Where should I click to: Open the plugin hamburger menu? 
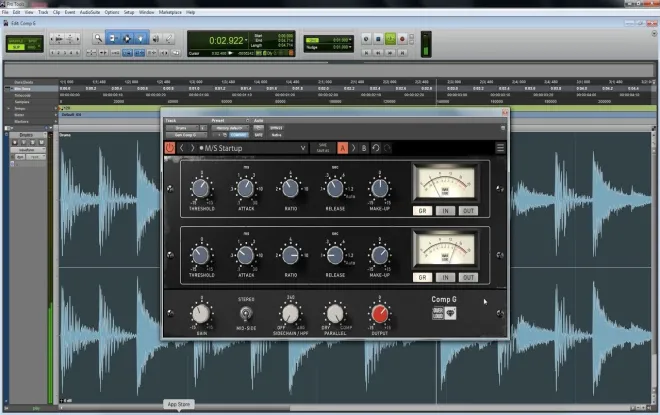500,148
